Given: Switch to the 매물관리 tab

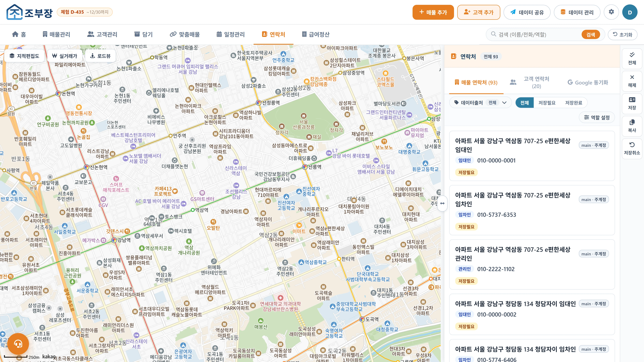Looking at the screenshot, I should pyautogui.click(x=56, y=34).
